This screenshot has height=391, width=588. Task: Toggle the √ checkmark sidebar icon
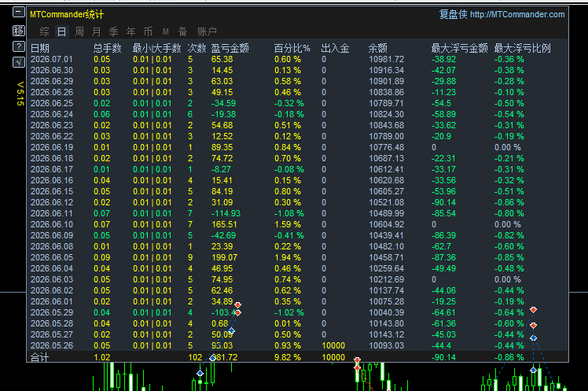pyautogui.click(x=18, y=62)
